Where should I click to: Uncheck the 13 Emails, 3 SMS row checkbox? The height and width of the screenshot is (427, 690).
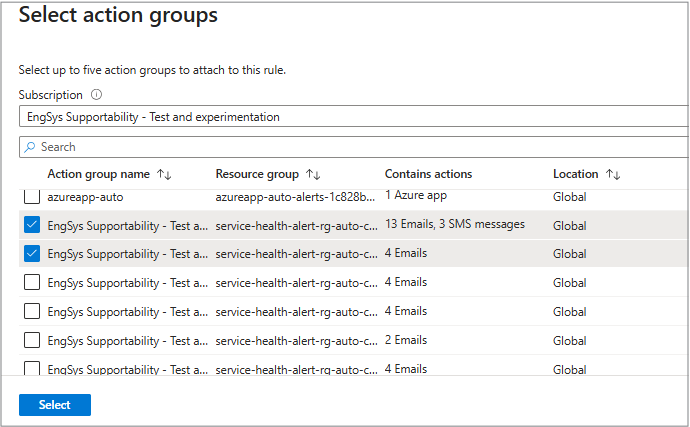pyautogui.click(x=32, y=225)
